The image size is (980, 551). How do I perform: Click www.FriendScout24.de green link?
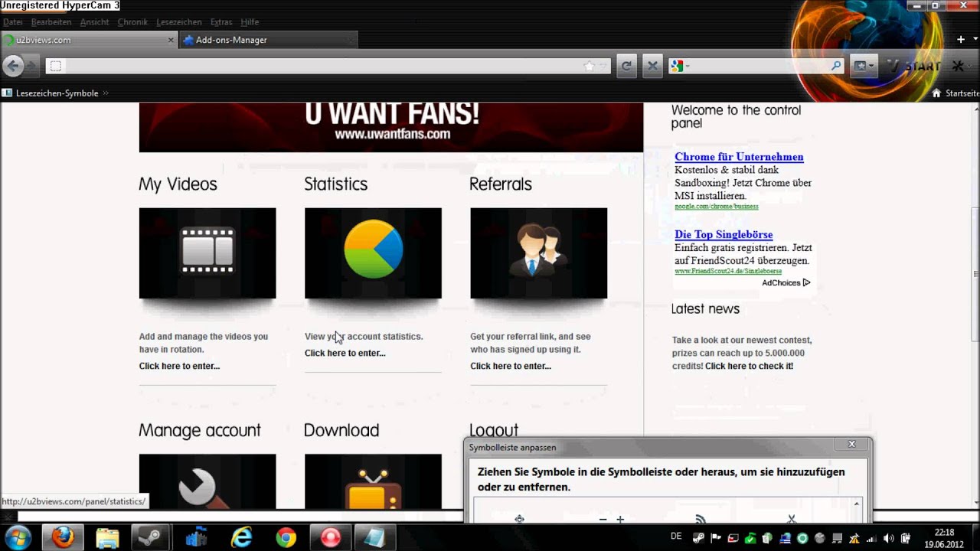tap(728, 271)
